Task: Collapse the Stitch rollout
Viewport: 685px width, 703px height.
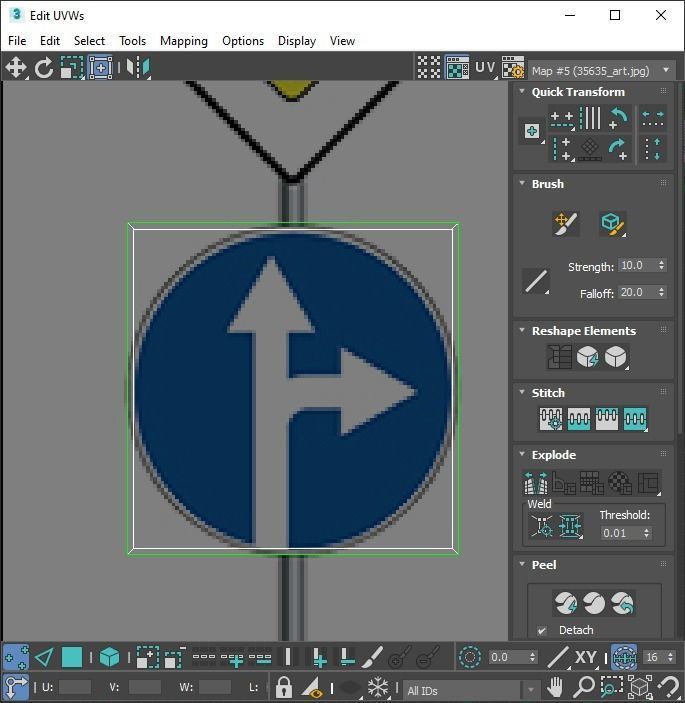Action: pyautogui.click(x=522, y=392)
